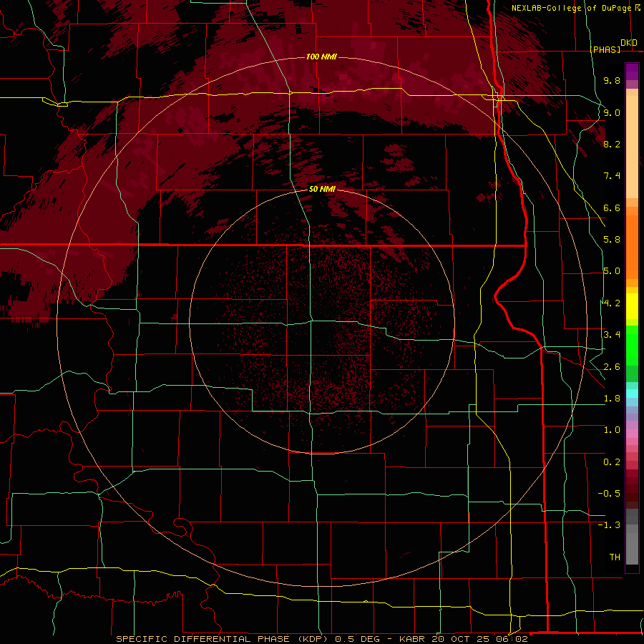This screenshot has width=644, height=644.
Task: Select the pink band of the color scale
Action: click(632, 434)
